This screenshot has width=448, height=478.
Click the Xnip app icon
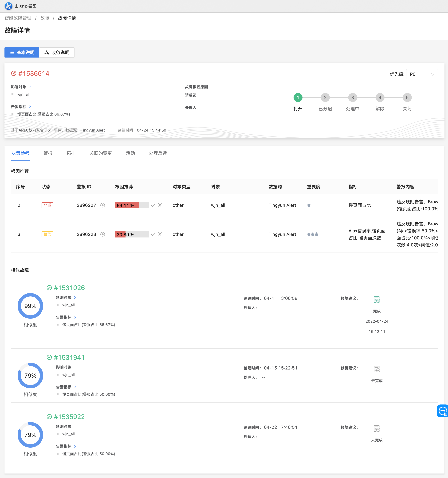[8, 6]
